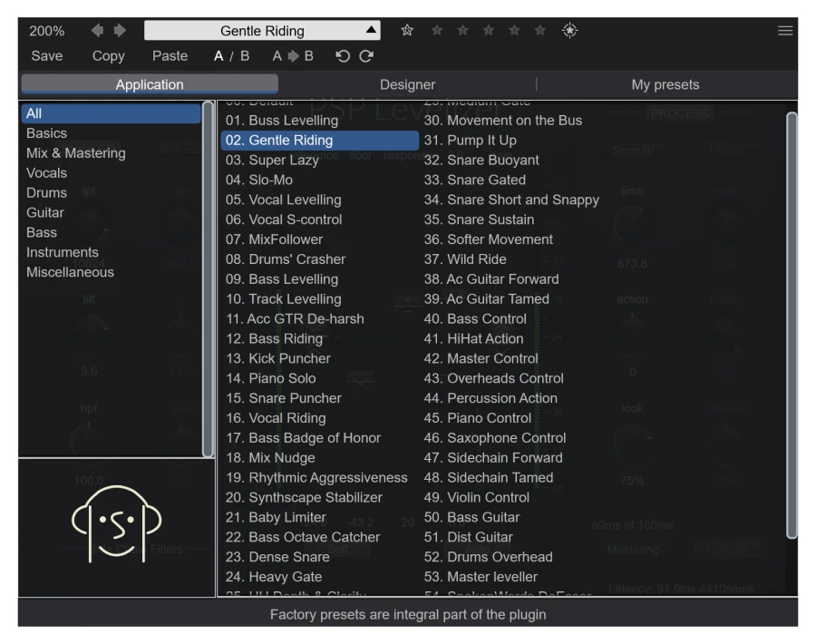Click the Save button

click(x=47, y=55)
